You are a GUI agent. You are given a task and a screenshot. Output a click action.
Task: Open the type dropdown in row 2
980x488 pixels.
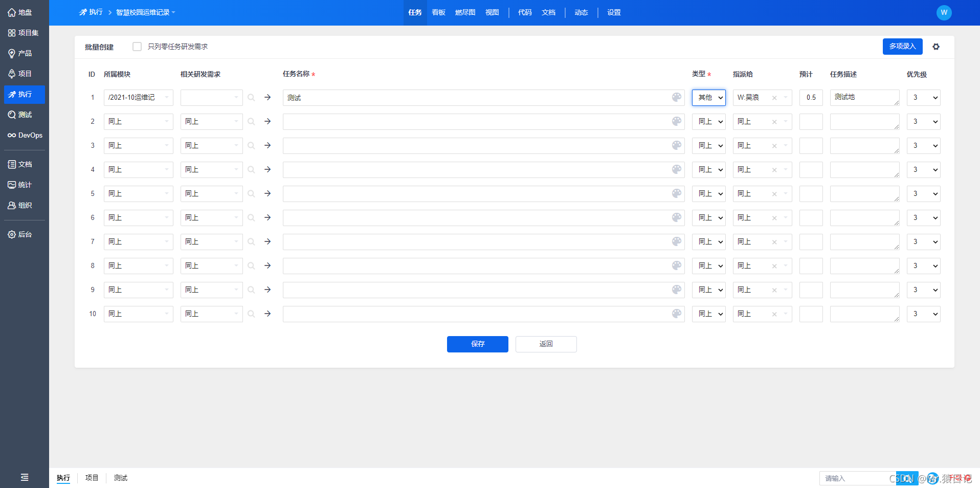709,122
